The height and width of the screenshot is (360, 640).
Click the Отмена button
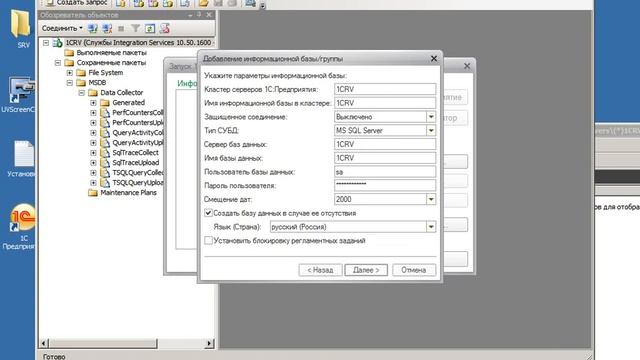414,270
